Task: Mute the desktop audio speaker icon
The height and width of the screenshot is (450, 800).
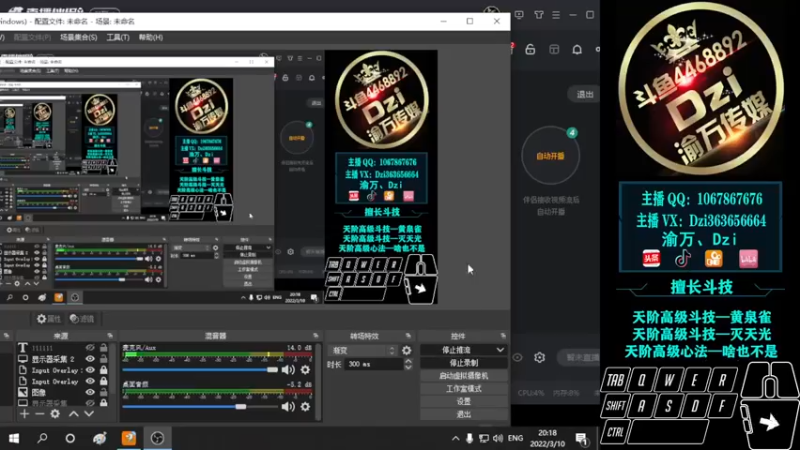Action: tap(288, 407)
